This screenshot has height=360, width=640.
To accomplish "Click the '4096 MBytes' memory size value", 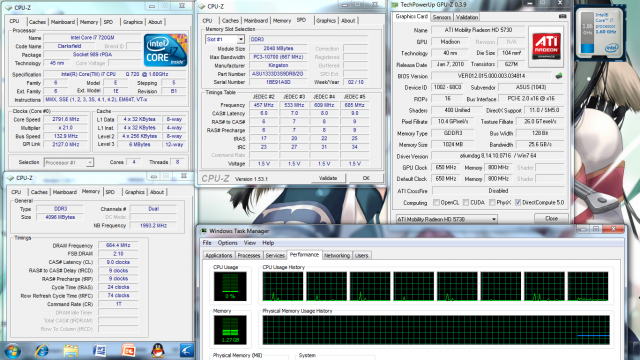I will [60, 217].
